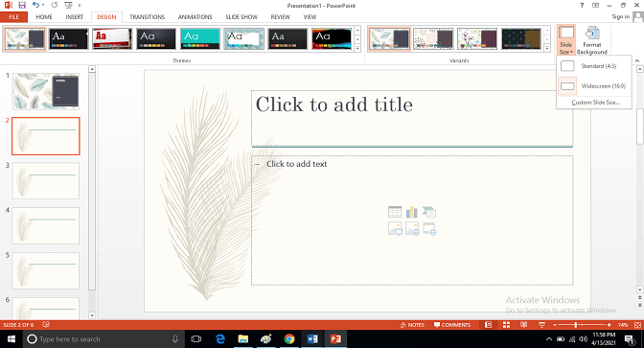Click the zoom slider handle
This screenshot has width=644, height=348.
coord(576,325)
